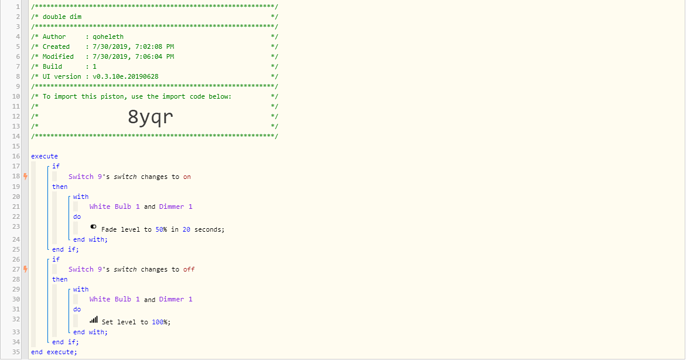The height and width of the screenshot is (363, 690).
Task: Open condition Switch 9 changes to off
Action: coord(132,269)
